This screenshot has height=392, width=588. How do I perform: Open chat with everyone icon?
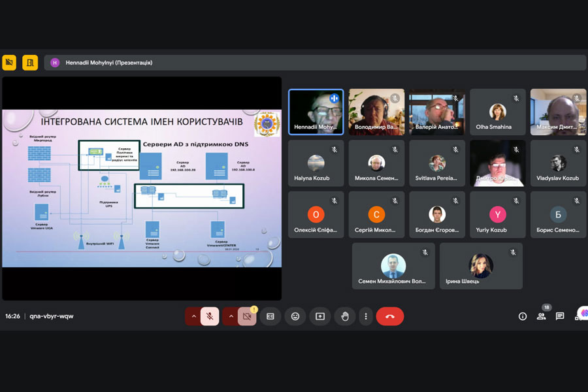pyautogui.click(x=560, y=316)
